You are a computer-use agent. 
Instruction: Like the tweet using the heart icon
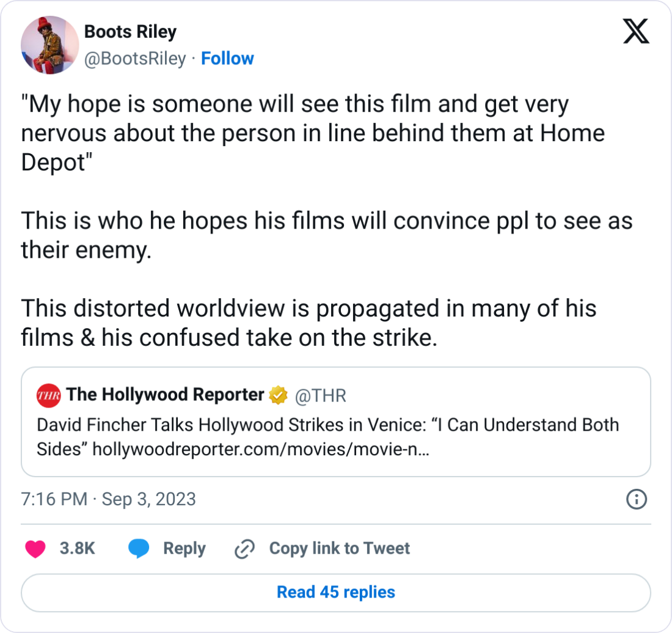[x=35, y=548]
